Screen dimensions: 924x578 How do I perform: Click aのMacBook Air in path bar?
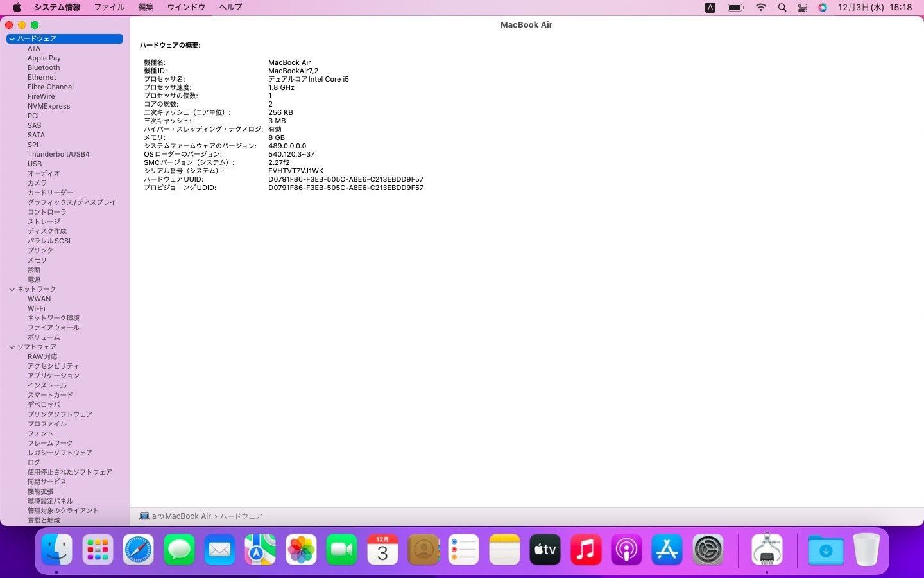point(181,516)
